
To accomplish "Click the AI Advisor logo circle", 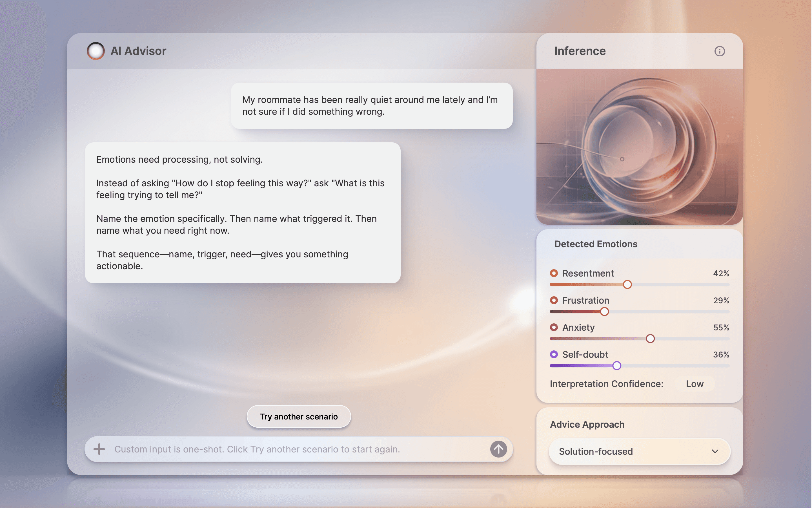I will [96, 51].
